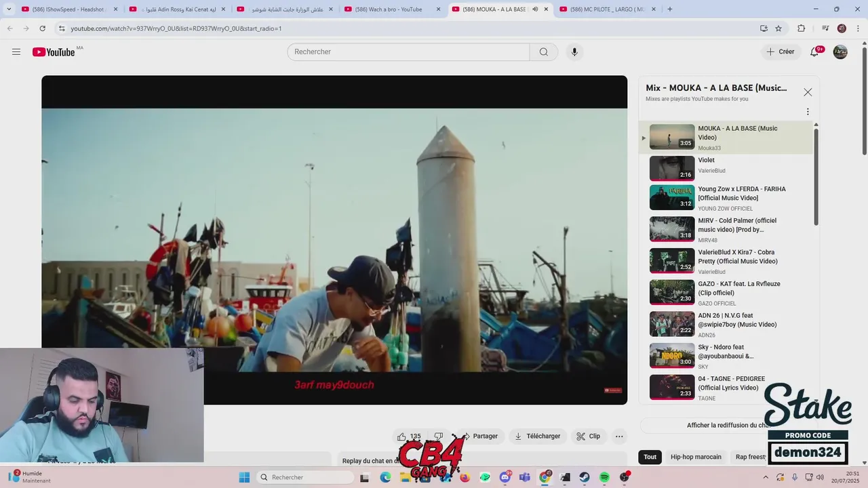Select the Tout filter chip
This screenshot has width=868, height=488.
pyautogui.click(x=650, y=457)
